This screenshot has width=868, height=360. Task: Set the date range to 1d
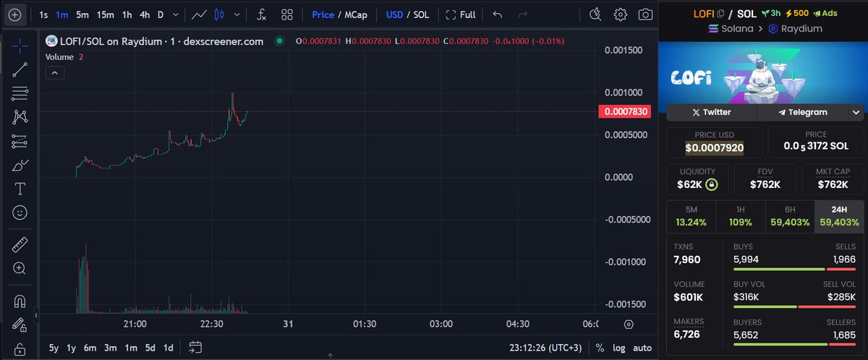tap(168, 348)
